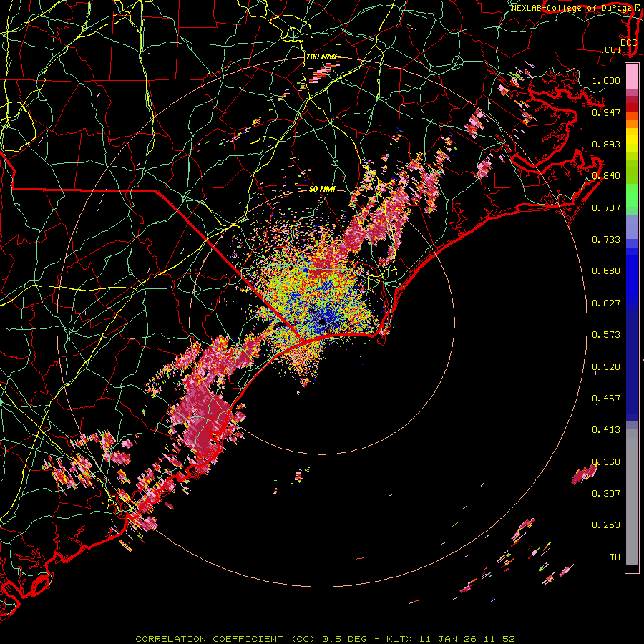Select the 0.413 legend value
644x644 pixels.
pos(606,430)
